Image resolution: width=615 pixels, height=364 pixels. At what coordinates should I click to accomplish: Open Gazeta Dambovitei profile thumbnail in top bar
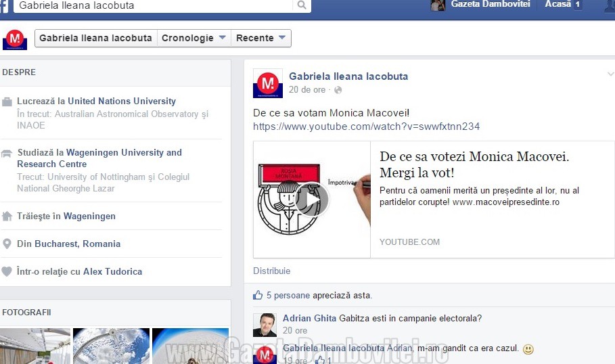pyautogui.click(x=438, y=5)
